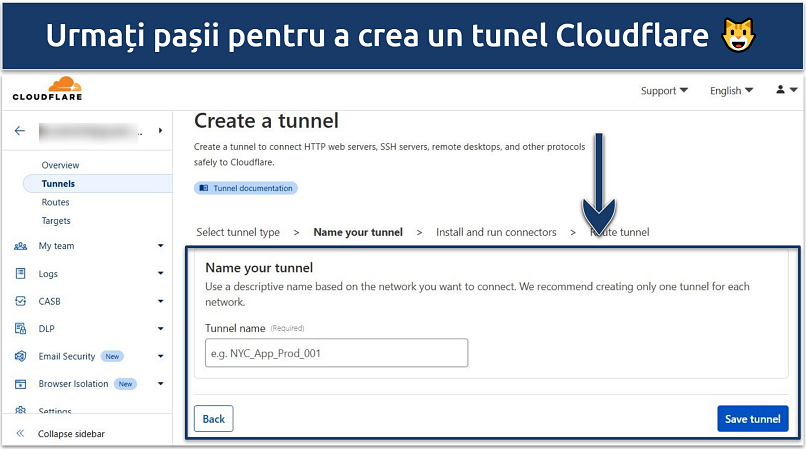Go back using the sidebar arrow

click(20, 131)
